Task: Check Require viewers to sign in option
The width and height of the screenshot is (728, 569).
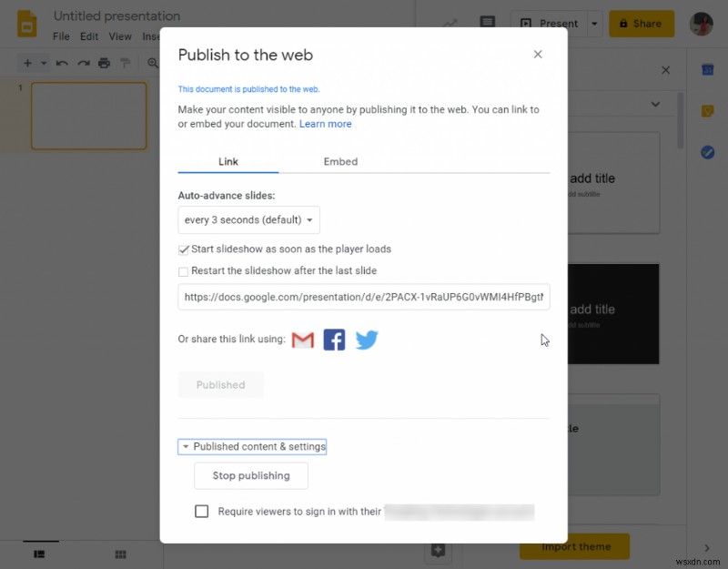Action: (201, 511)
